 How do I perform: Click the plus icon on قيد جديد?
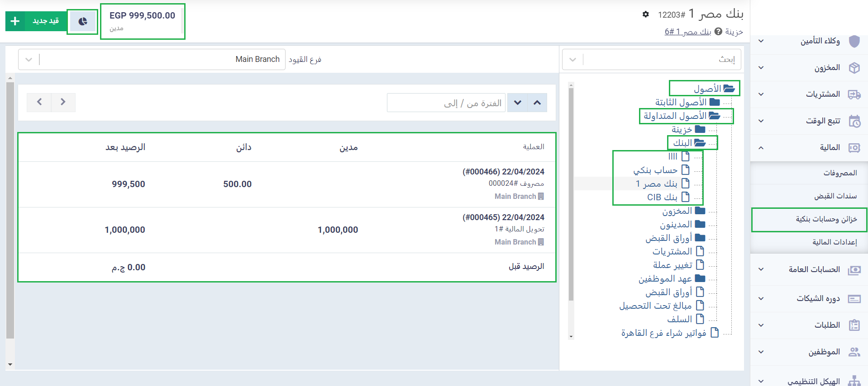click(15, 21)
